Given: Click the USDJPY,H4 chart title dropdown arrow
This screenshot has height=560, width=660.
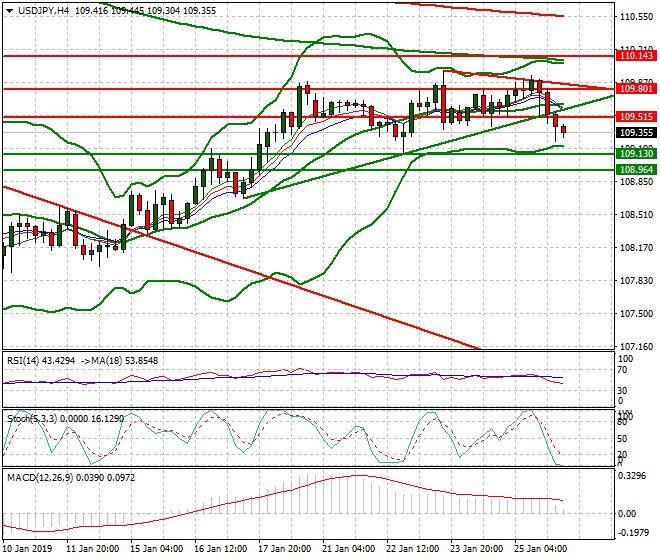Looking at the screenshot, I should coord(9,11).
